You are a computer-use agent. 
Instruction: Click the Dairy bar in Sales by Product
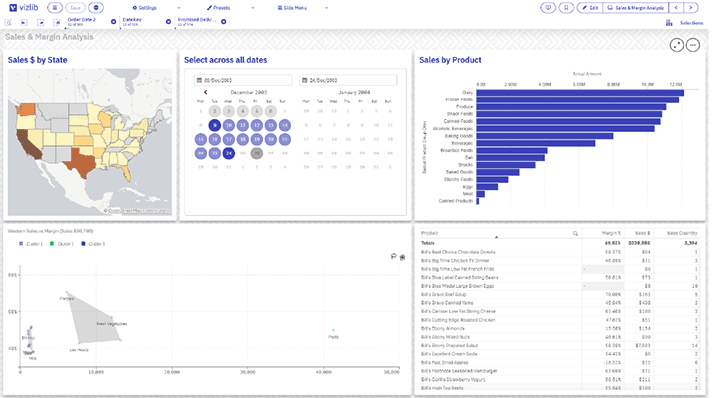(x=580, y=93)
